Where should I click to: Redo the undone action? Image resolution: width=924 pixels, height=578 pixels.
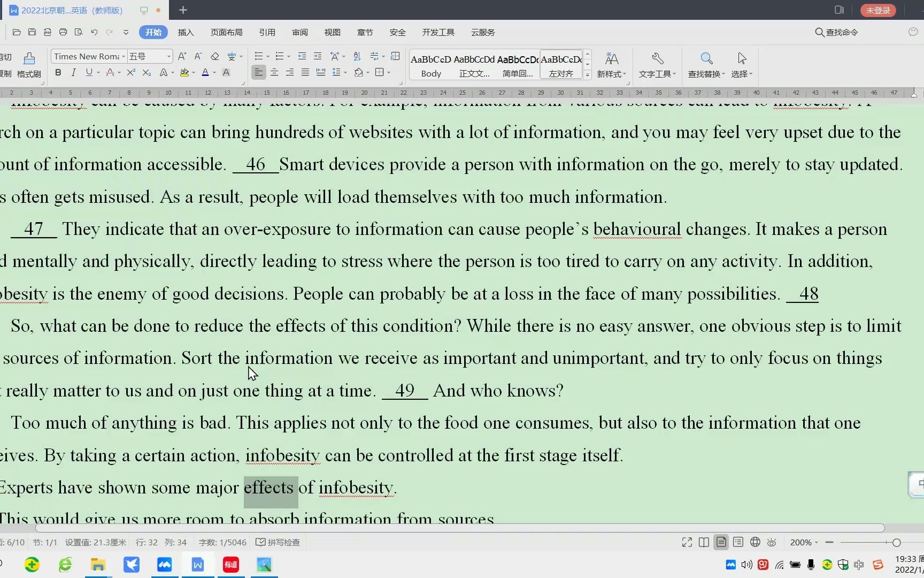[110, 32]
